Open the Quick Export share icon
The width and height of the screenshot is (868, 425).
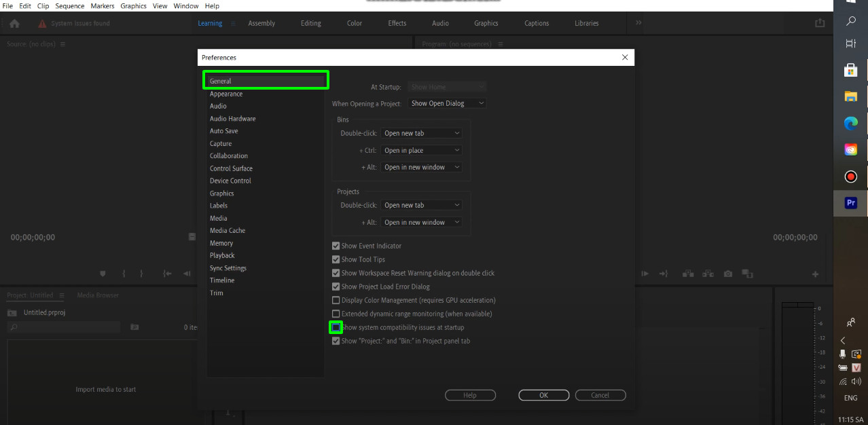[x=820, y=23]
